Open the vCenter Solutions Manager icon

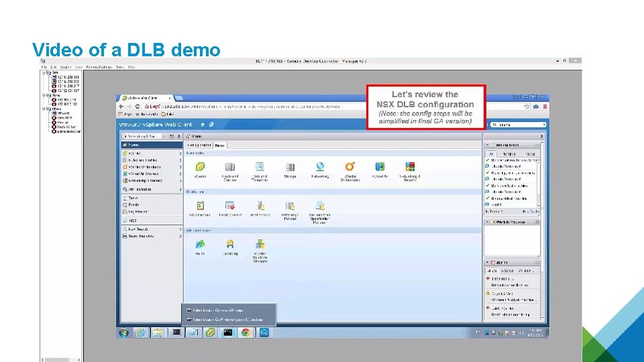point(260,244)
